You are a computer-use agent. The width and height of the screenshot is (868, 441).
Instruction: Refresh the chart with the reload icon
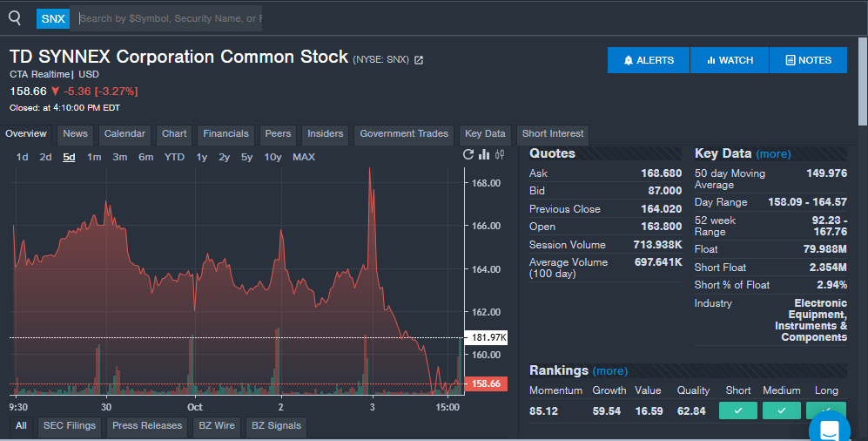pos(468,155)
